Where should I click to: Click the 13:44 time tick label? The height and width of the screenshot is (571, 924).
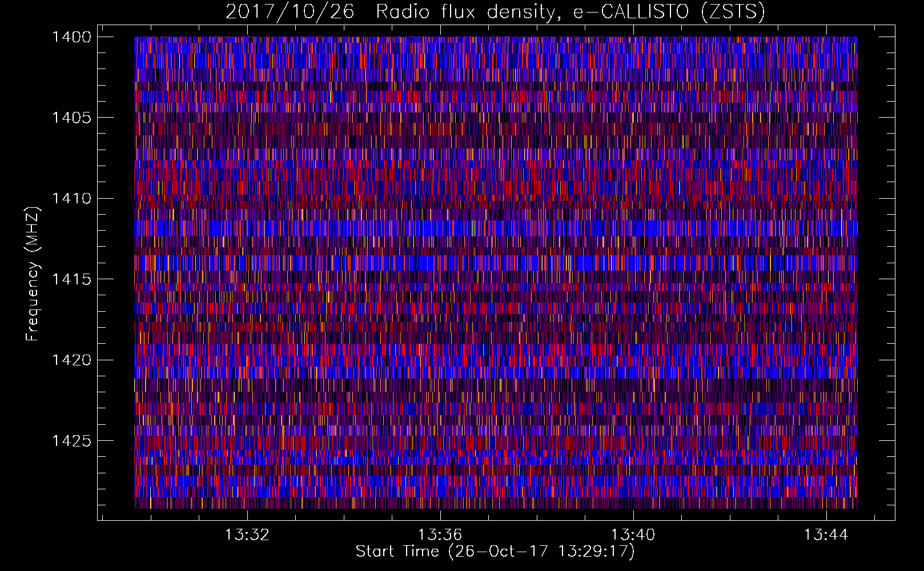[x=826, y=535]
